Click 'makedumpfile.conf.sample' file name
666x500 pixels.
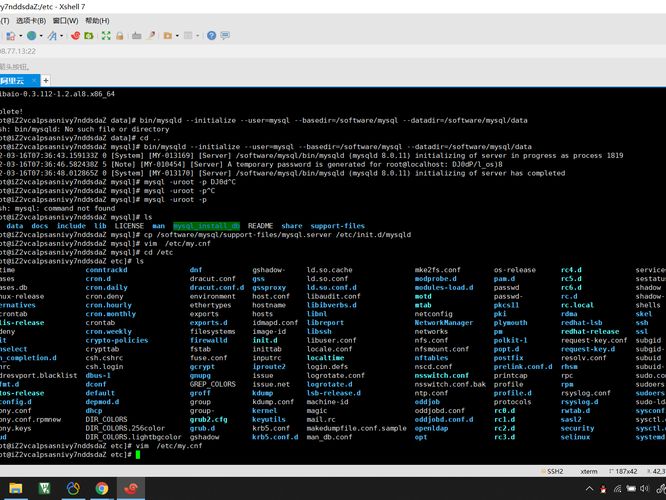point(356,428)
